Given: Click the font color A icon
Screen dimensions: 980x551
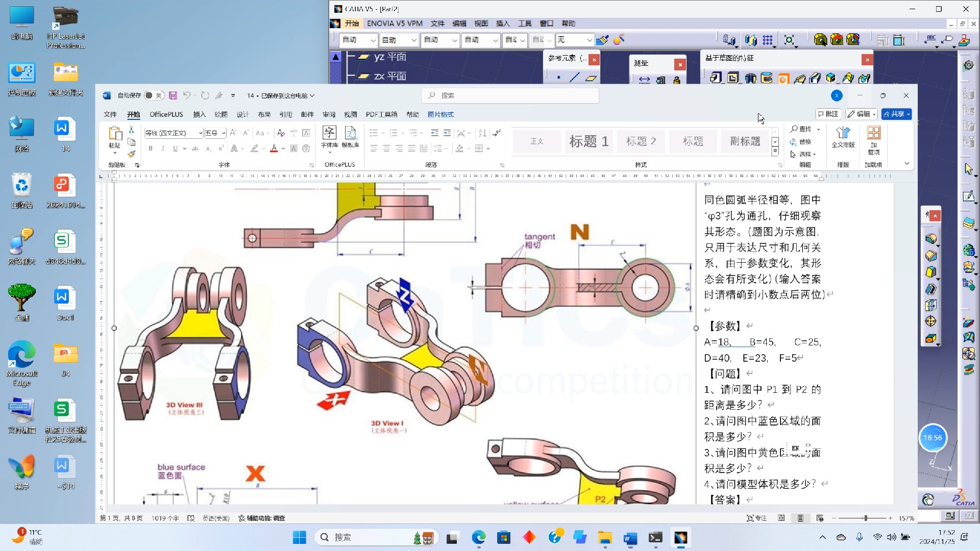Looking at the screenshot, I should (274, 148).
